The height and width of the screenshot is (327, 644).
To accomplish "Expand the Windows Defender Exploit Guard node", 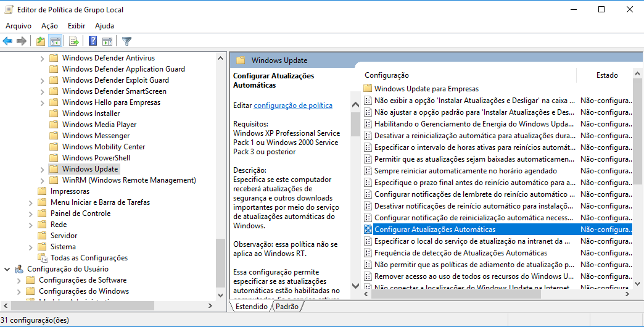I will pos(42,81).
